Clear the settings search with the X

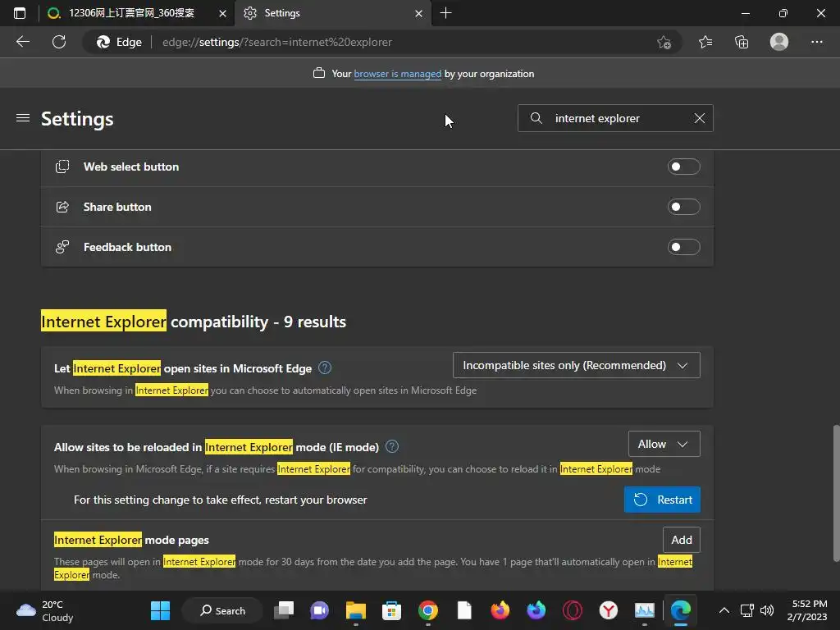point(699,118)
